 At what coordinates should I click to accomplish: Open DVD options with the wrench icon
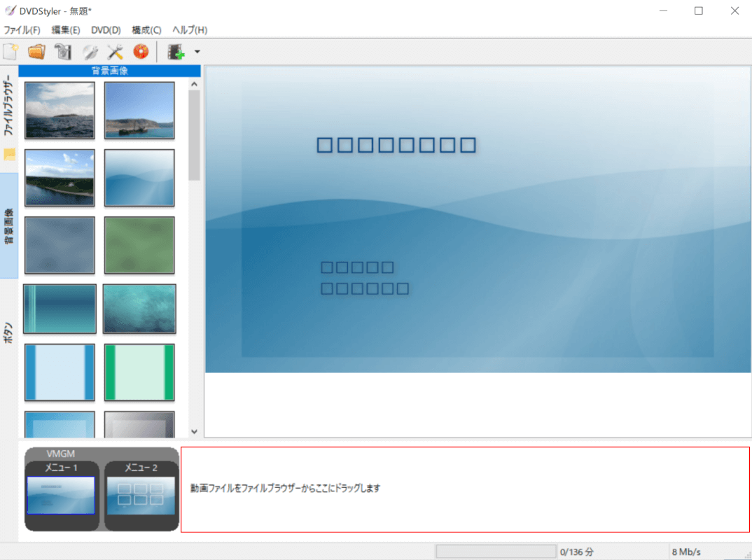click(90, 52)
